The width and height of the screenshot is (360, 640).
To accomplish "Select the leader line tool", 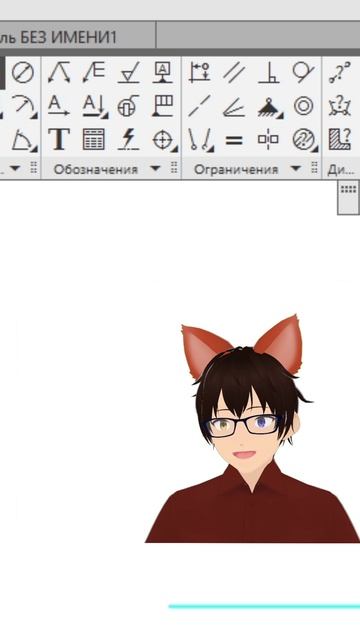I will click(x=59, y=73).
